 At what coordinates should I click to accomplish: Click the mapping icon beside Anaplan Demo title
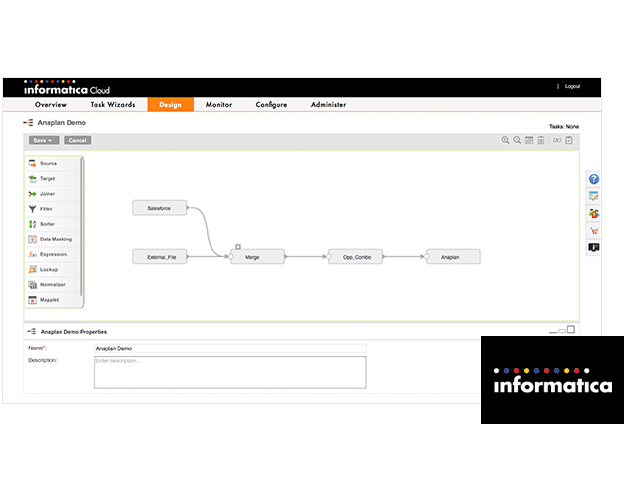[28, 122]
